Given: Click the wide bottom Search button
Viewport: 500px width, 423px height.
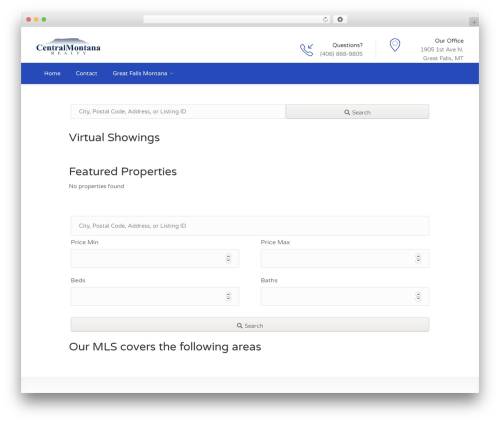Looking at the screenshot, I should click(x=250, y=325).
